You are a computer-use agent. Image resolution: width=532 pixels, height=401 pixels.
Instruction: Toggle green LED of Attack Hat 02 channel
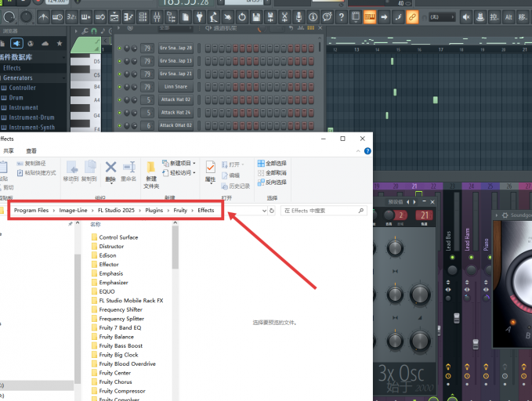coord(119,99)
